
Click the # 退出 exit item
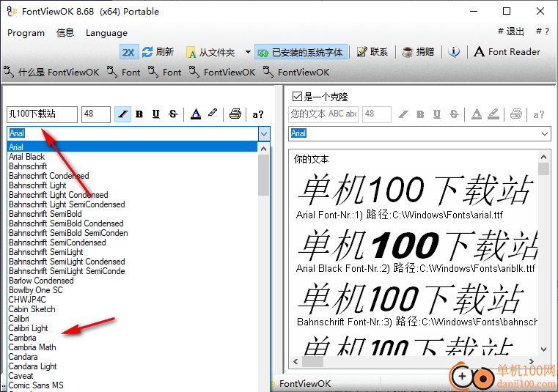click(511, 32)
